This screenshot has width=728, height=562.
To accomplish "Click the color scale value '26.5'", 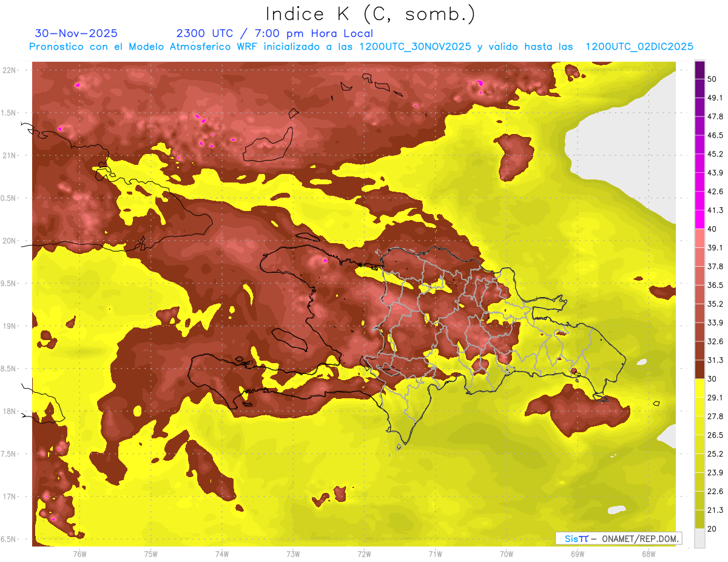I will pyautogui.click(x=715, y=435).
